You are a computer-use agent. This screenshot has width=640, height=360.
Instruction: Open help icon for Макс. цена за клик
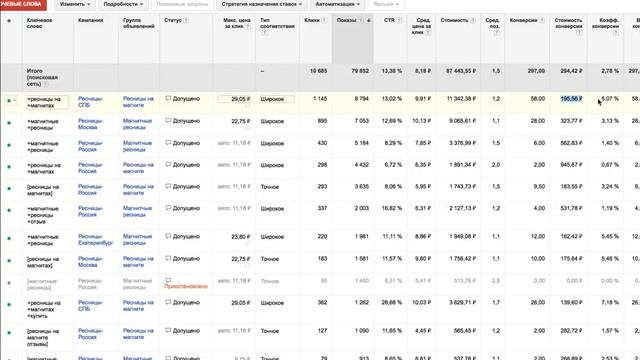(x=247, y=26)
